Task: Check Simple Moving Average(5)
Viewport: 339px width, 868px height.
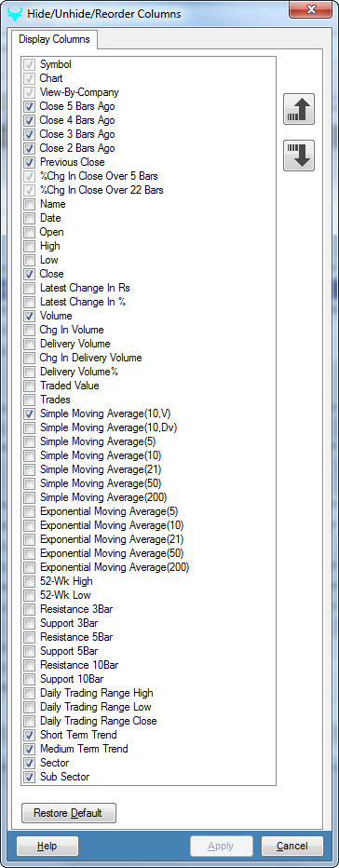Action: coord(30,441)
